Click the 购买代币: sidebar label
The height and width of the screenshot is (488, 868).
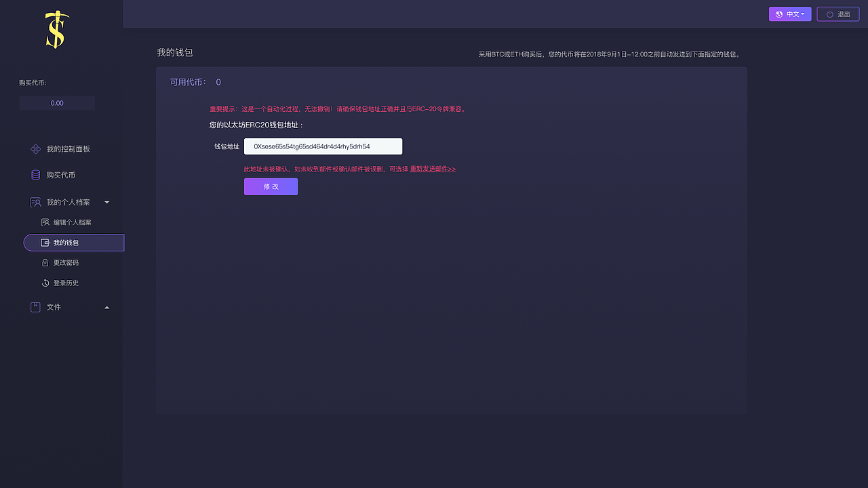[x=33, y=83]
